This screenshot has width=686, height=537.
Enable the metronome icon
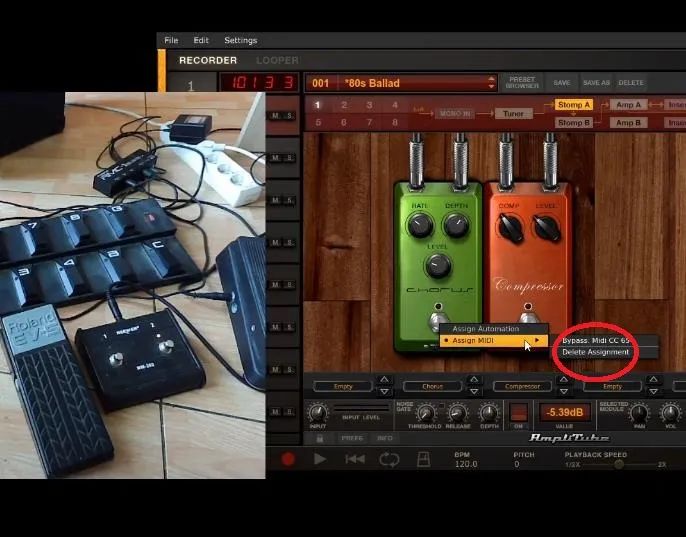click(423, 459)
